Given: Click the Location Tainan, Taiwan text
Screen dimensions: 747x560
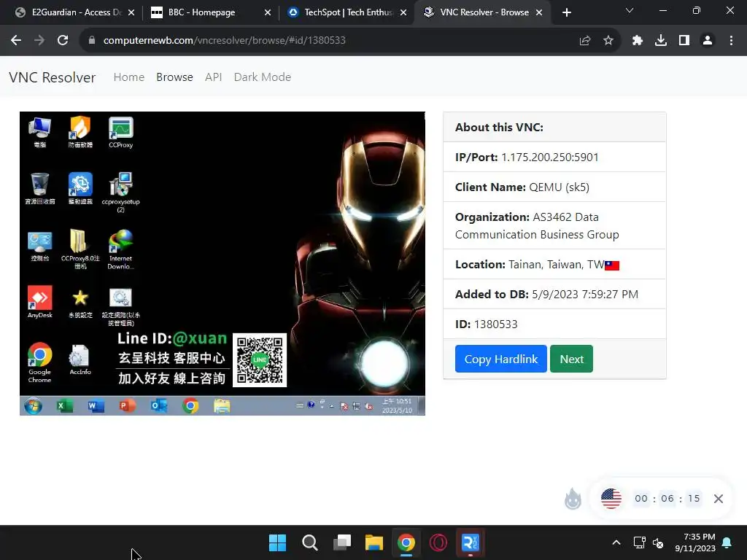Looking at the screenshot, I should point(536,265).
